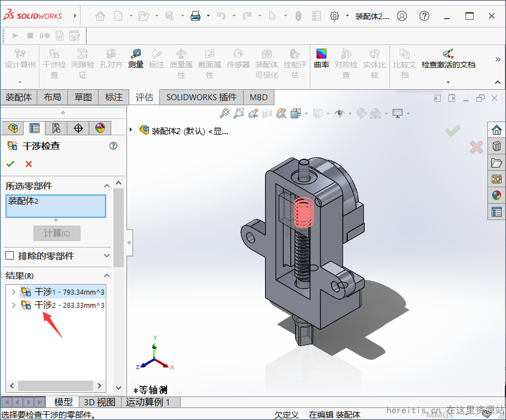506x420 pixels.
Task: Open Options via the gear icon
Action: [x=335, y=16]
